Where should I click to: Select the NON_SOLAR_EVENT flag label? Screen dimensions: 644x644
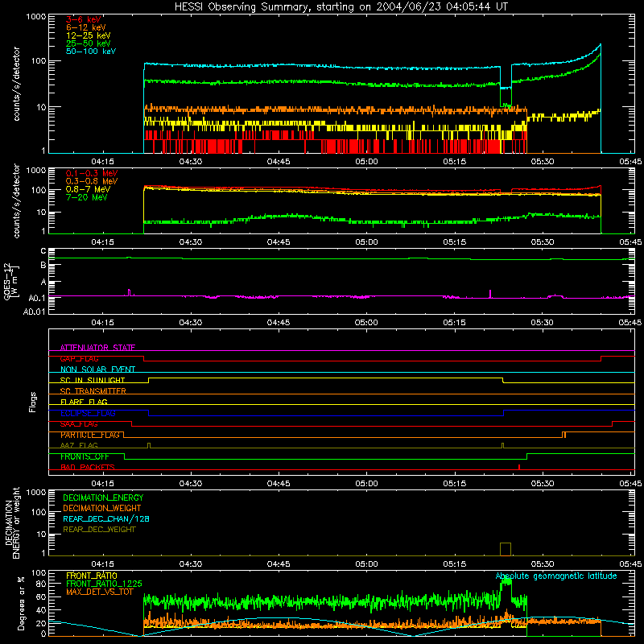[97, 369]
